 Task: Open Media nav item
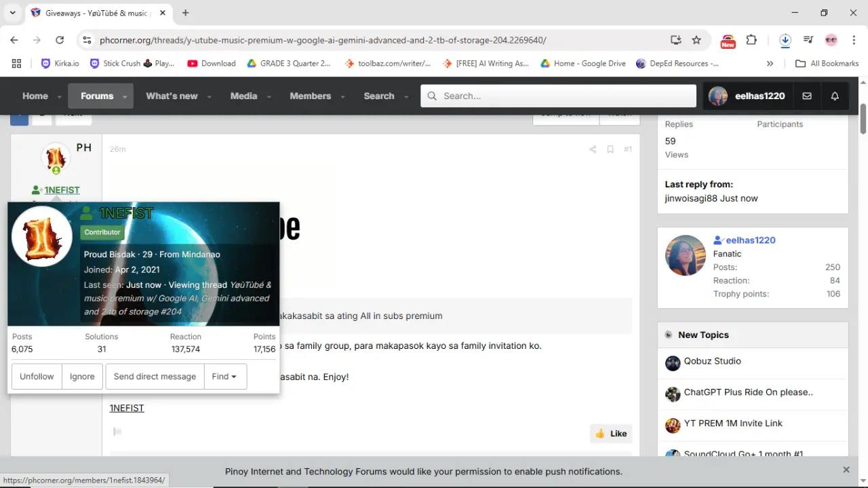click(243, 96)
